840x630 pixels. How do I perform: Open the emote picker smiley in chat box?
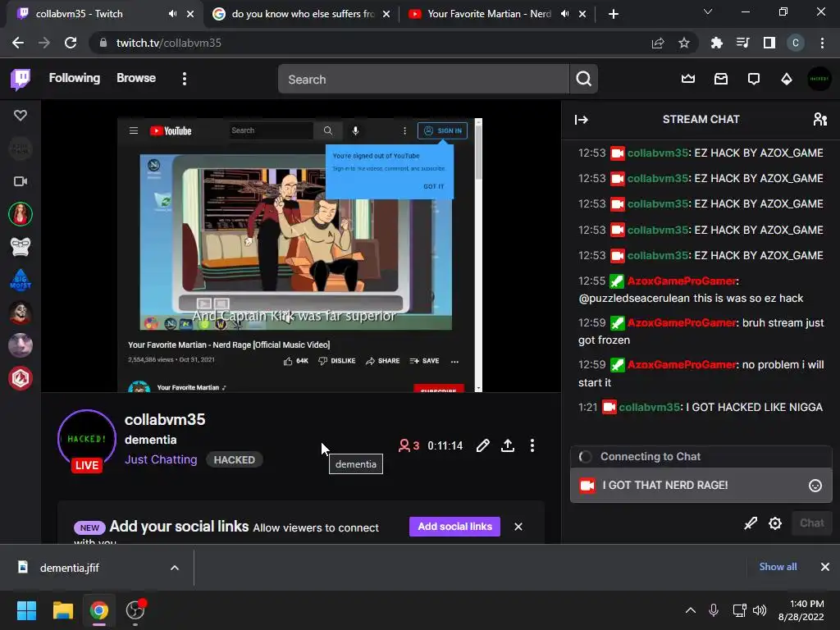815,486
